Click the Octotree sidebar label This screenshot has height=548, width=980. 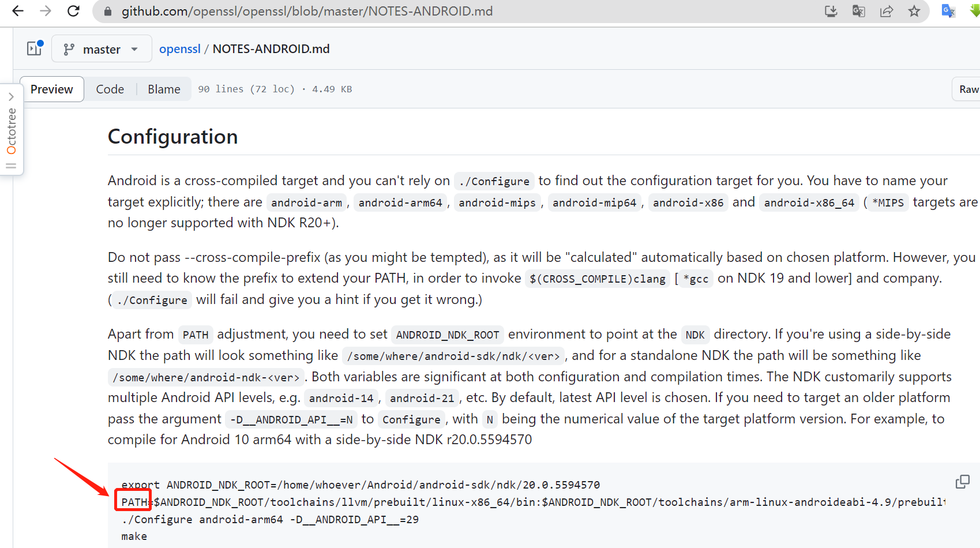pos(12,131)
